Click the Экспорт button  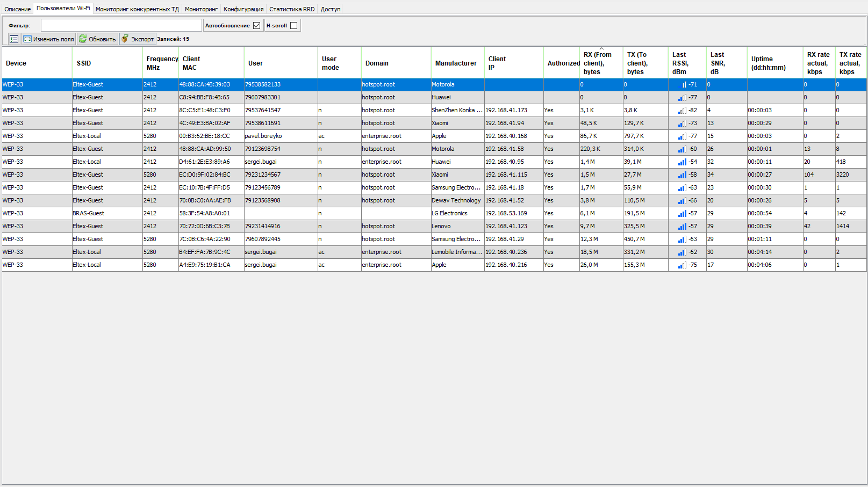click(x=138, y=39)
